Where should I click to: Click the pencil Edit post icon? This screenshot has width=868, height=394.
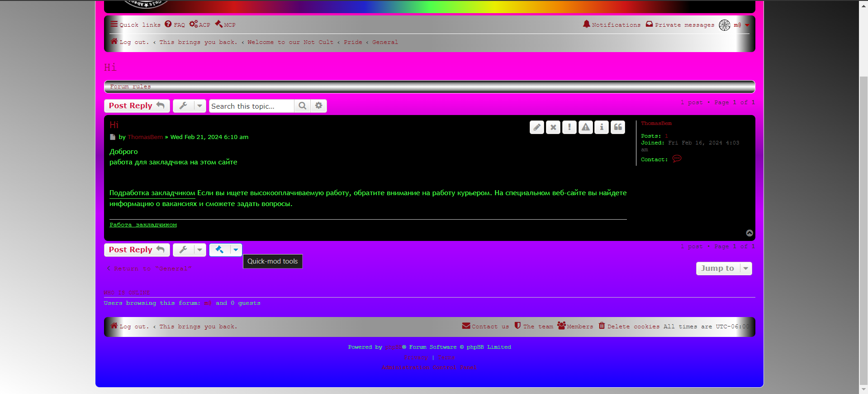pos(536,127)
